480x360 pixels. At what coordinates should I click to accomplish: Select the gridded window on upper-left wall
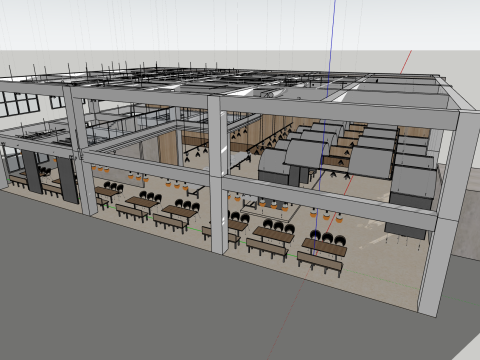tap(19, 104)
